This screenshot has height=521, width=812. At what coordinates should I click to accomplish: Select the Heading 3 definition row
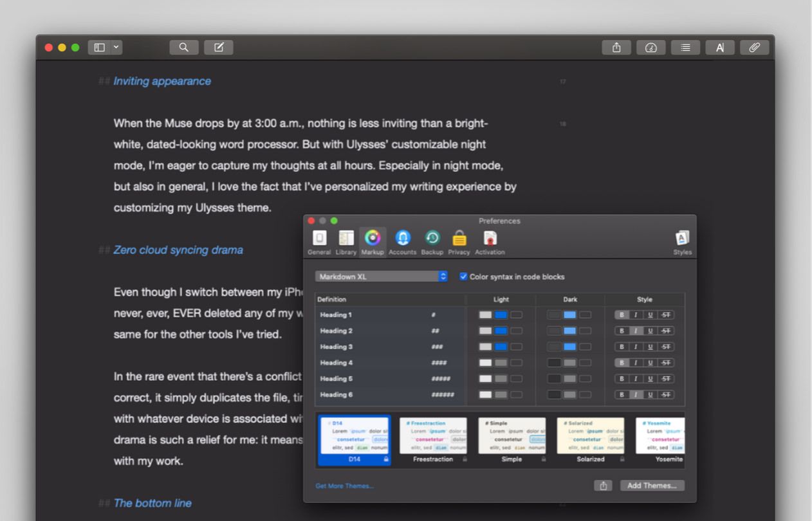(x=500, y=347)
